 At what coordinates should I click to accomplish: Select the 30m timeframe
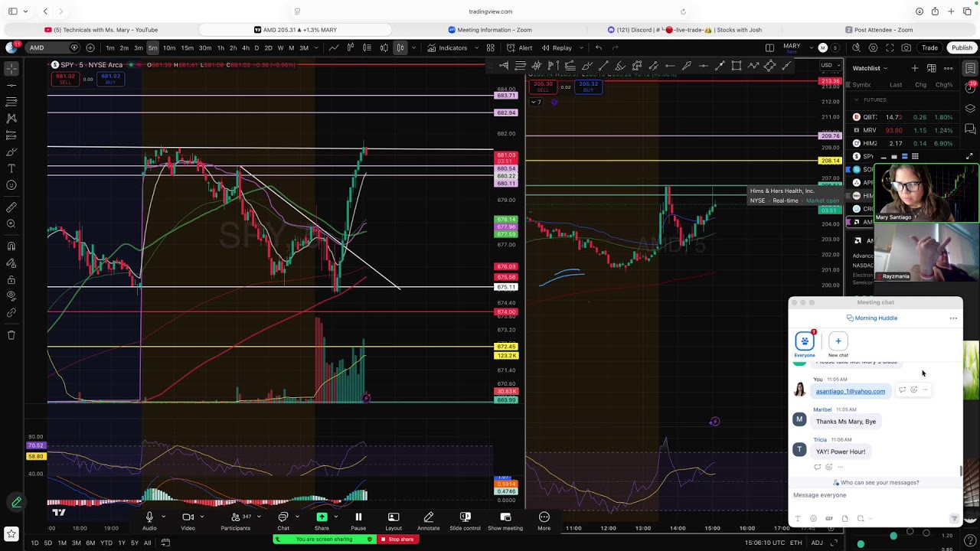[x=204, y=48]
